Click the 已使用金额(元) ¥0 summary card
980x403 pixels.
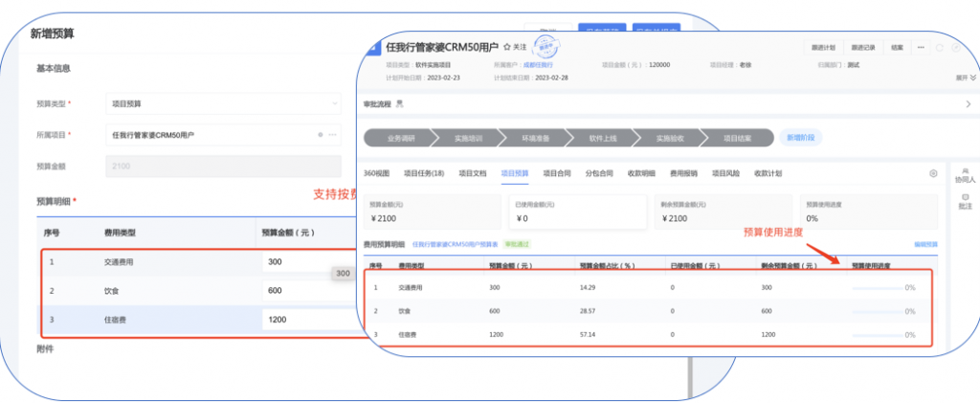point(578,212)
